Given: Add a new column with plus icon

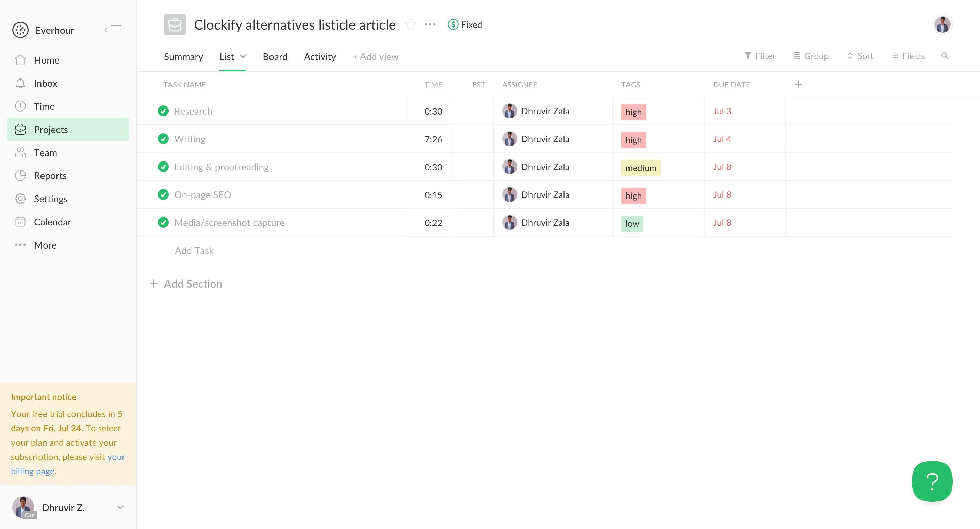Looking at the screenshot, I should [x=798, y=84].
